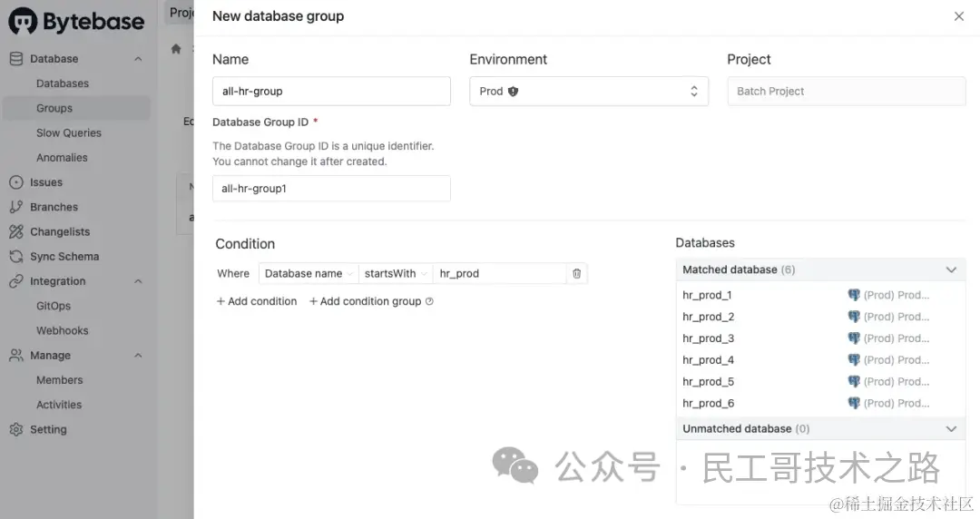The width and height of the screenshot is (980, 519).
Task: Expand the Unmatched database section
Action: click(950, 428)
